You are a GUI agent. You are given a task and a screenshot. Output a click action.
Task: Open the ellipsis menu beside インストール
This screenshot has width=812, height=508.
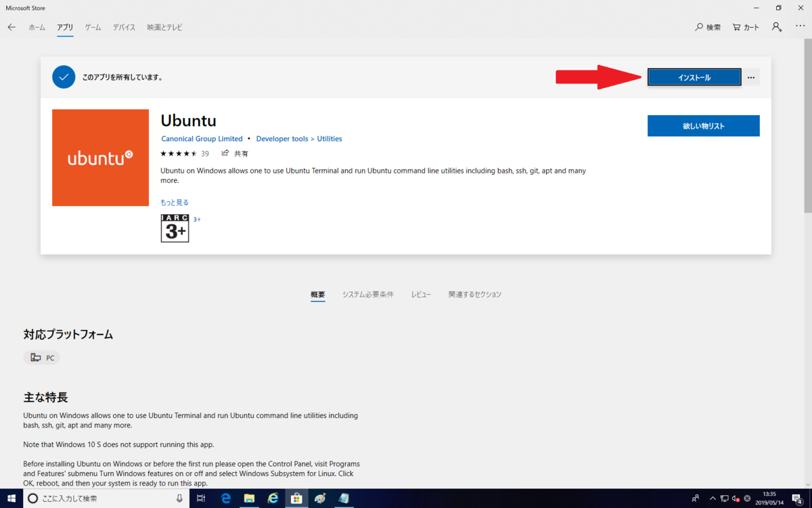[x=751, y=77]
